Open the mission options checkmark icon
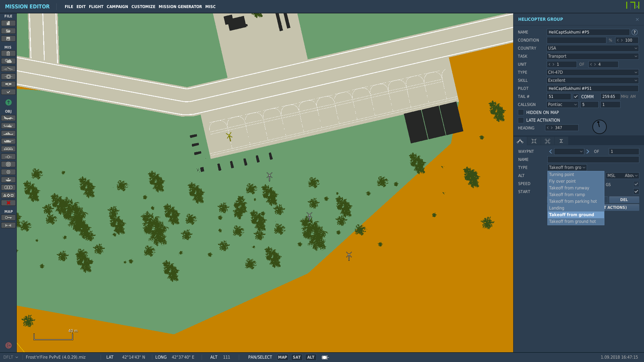This screenshot has width=644, height=362. (x=8, y=92)
